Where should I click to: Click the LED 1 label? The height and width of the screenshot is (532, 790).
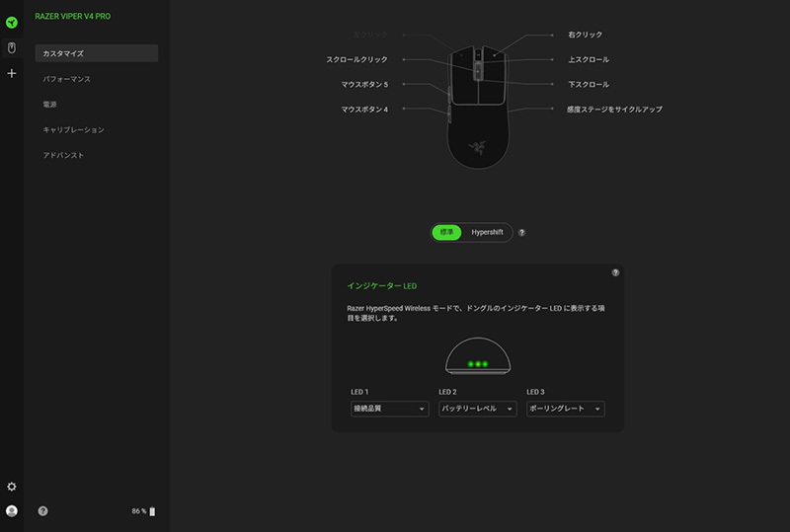click(359, 392)
